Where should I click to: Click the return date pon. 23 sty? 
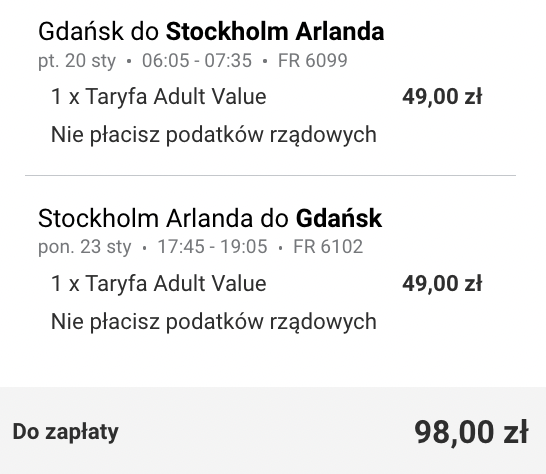(x=85, y=247)
